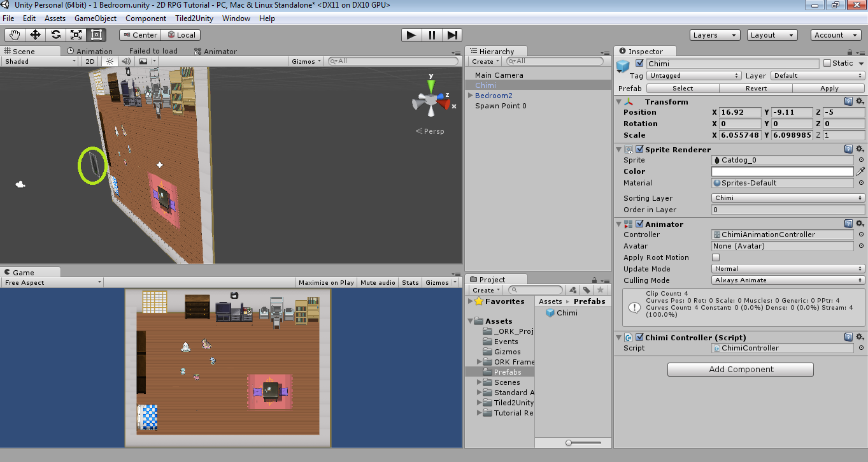
Task: Click the Play button
Action: [x=411, y=35]
